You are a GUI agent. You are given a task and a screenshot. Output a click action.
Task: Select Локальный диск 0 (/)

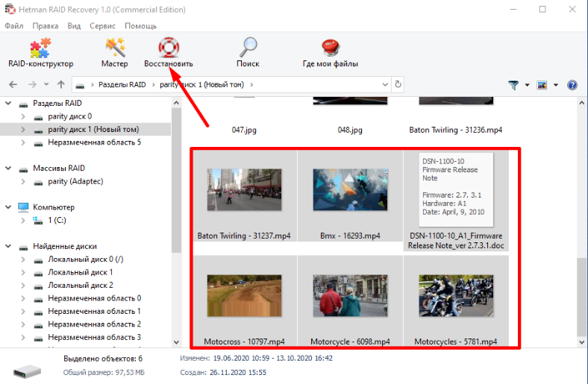[86, 259]
